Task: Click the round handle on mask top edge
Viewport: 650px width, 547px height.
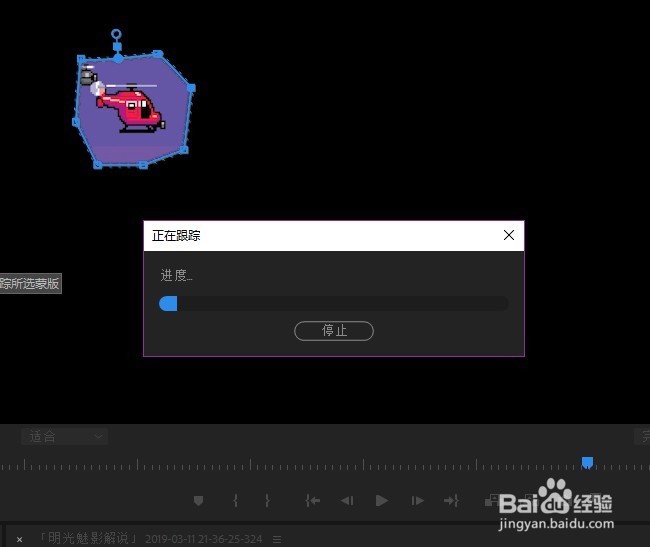Action: pos(118,58)
